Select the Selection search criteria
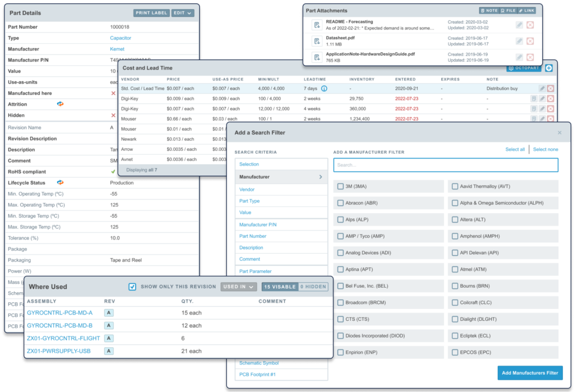 249,164
